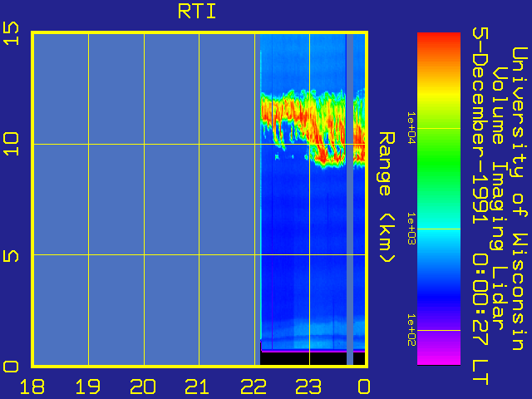Click time axis label 22
532x399 pixels.
(x=254, y=387)
